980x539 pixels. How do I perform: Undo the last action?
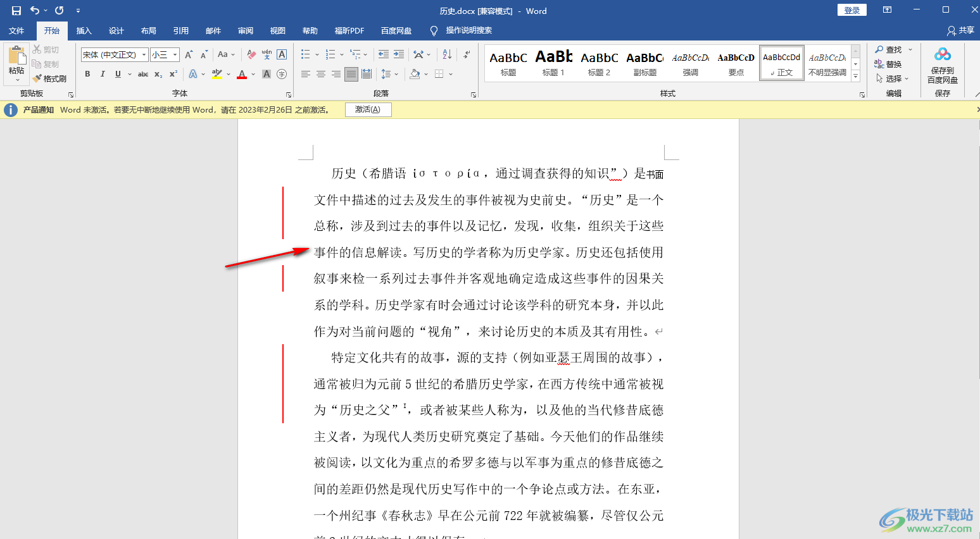pyautogui.click(x=34, y=11)
